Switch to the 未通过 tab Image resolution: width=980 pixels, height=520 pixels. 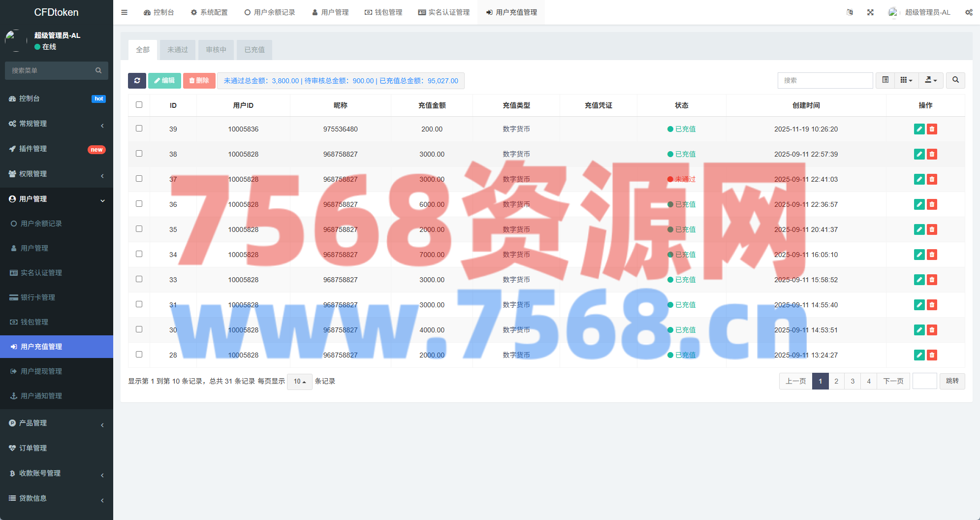(178, 50)
